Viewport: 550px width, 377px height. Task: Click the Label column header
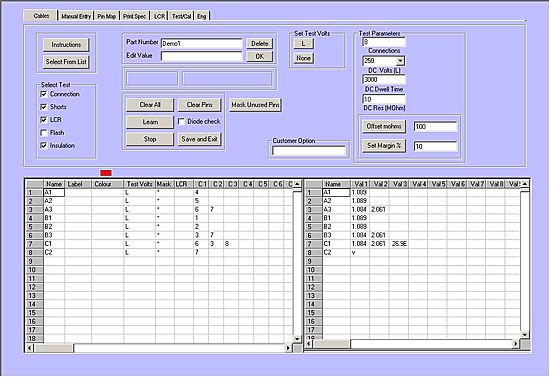pyautogui.click(x=78, y=184)
